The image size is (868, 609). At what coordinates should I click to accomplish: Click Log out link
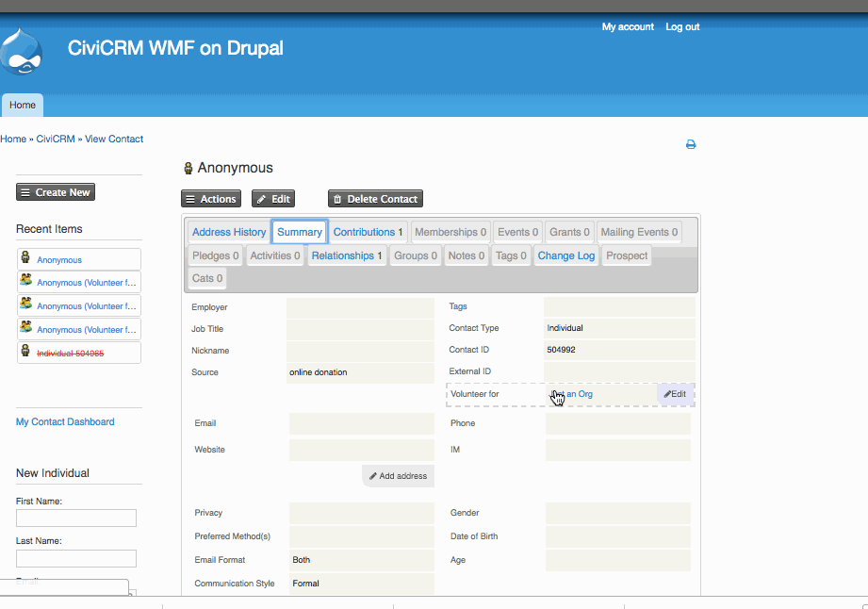[682, 26]
